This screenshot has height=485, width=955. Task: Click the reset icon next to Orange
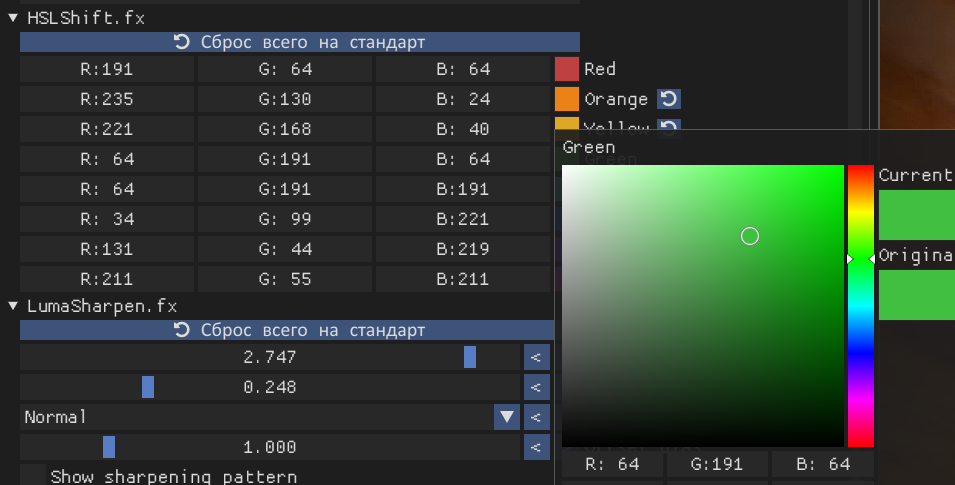point(669,99)
